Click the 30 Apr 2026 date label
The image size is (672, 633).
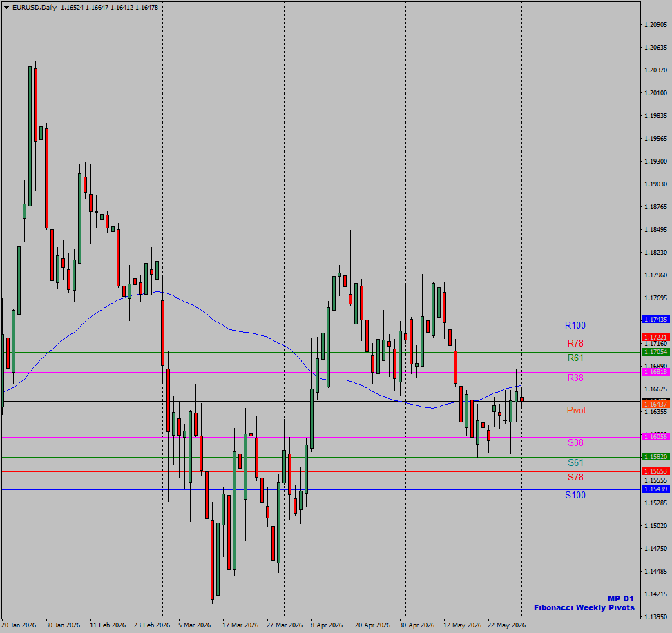416,625
